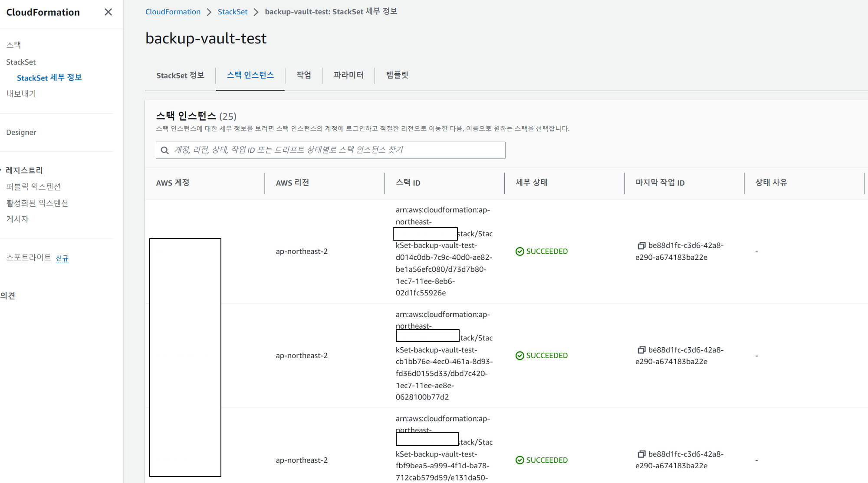
Task: Click the first row's SUCCEEDED status icon
Action: (519, 251)
